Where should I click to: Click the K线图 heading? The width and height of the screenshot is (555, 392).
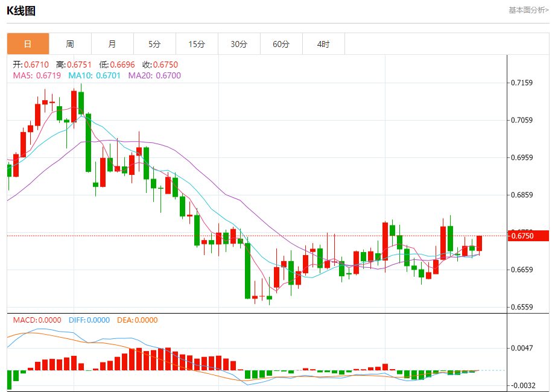pos(21,11)
